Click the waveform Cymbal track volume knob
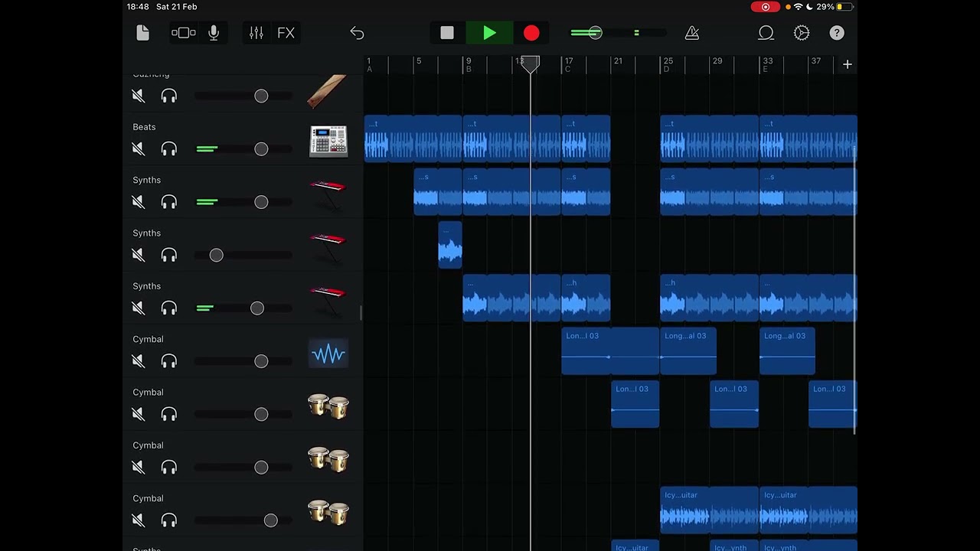Screen dimensions: 980x551 261,361
